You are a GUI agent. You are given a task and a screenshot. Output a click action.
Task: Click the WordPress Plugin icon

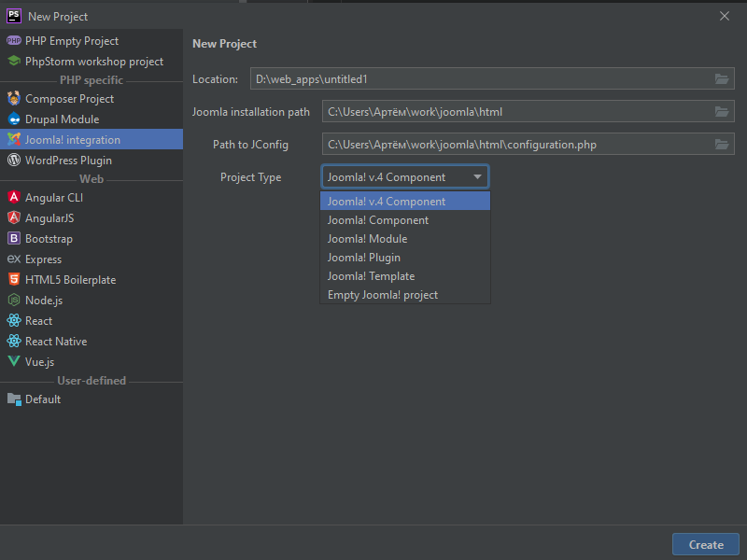pos(14,161)
